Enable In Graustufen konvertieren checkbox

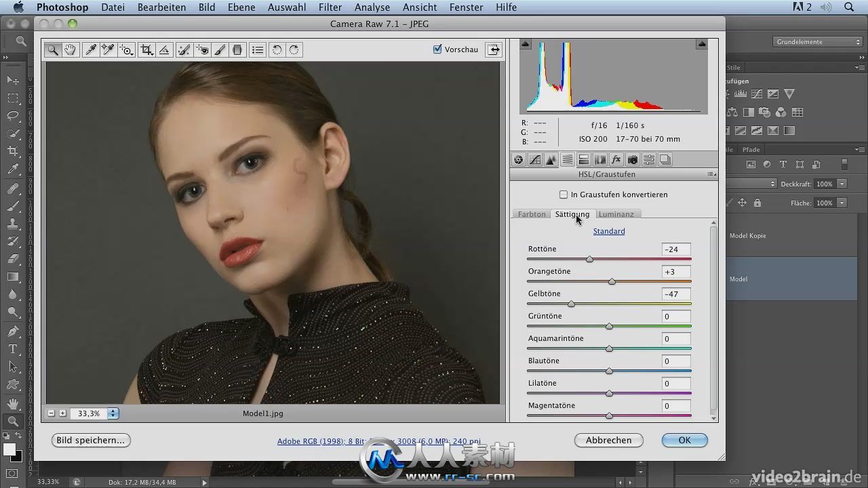(564, 195)
